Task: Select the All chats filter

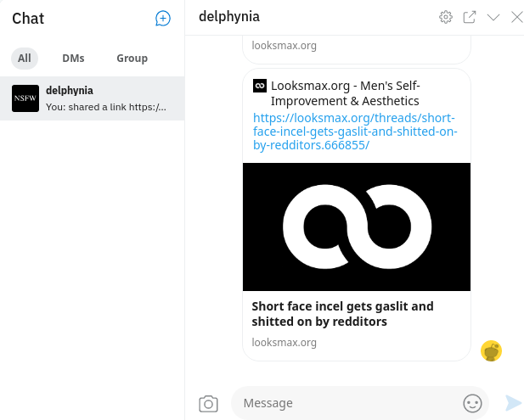Action: tap(25, 59)
